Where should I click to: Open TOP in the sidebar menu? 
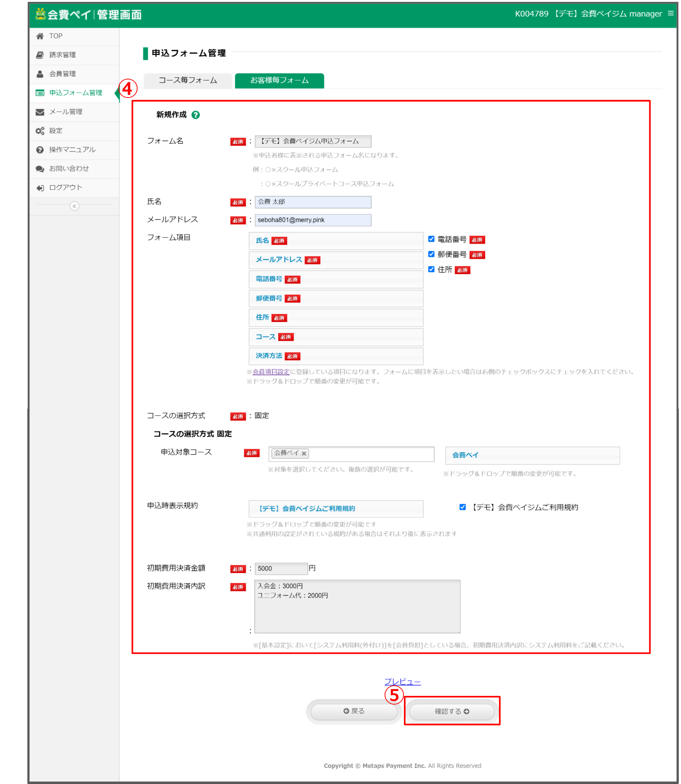click(75, 37)
